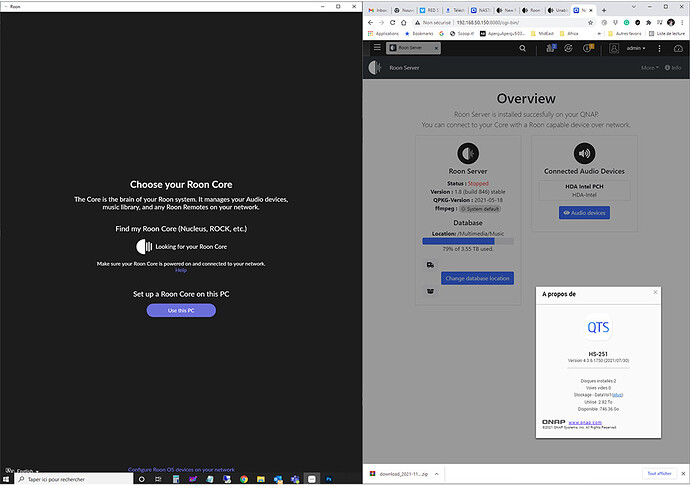
Task: Switch to the RED browser tab
Action: point(429,10)
